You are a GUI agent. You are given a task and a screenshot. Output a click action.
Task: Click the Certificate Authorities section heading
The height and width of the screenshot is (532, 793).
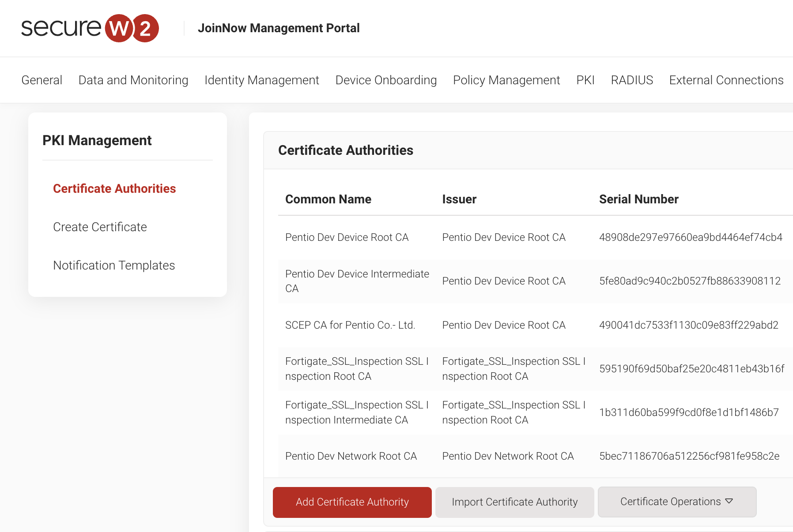click(x=346, y=150)
